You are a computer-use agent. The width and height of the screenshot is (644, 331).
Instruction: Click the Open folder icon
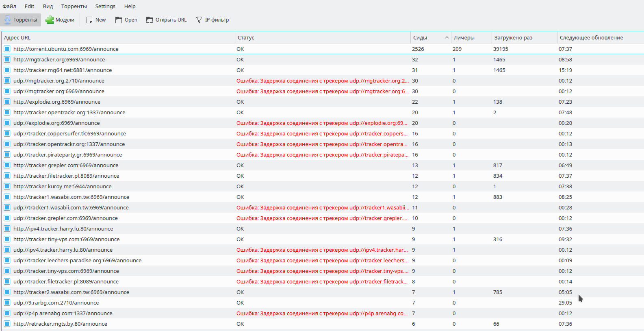[x=119, y=20]
